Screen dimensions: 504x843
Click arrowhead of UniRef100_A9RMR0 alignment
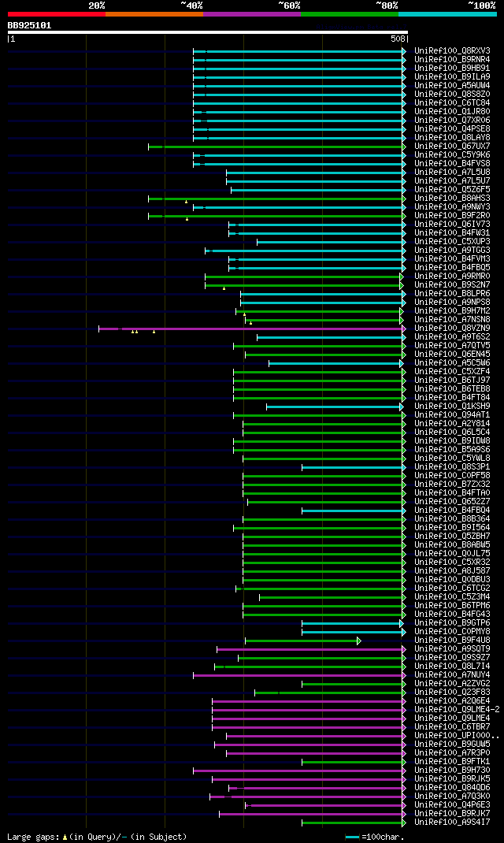point(402,277)
